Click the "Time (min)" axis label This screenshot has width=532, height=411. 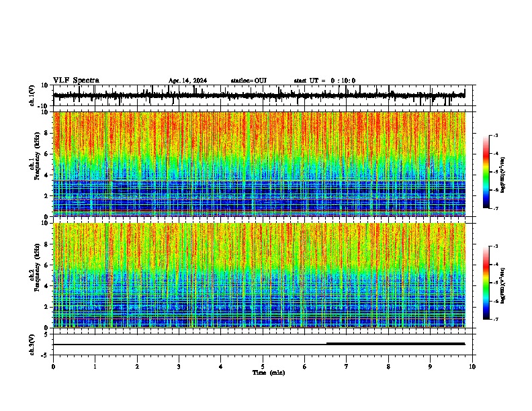[x=269, y=373]
